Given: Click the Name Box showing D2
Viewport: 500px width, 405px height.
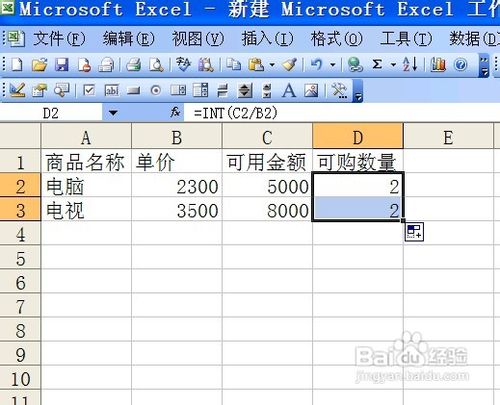Looking at the screenshot, I should 51,113.
